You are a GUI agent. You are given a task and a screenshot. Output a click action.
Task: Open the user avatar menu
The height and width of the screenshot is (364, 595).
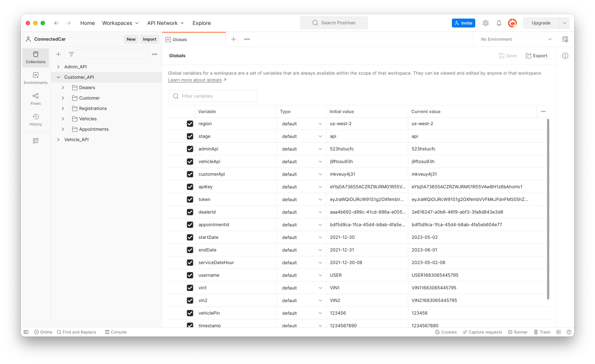coord(512,23)
